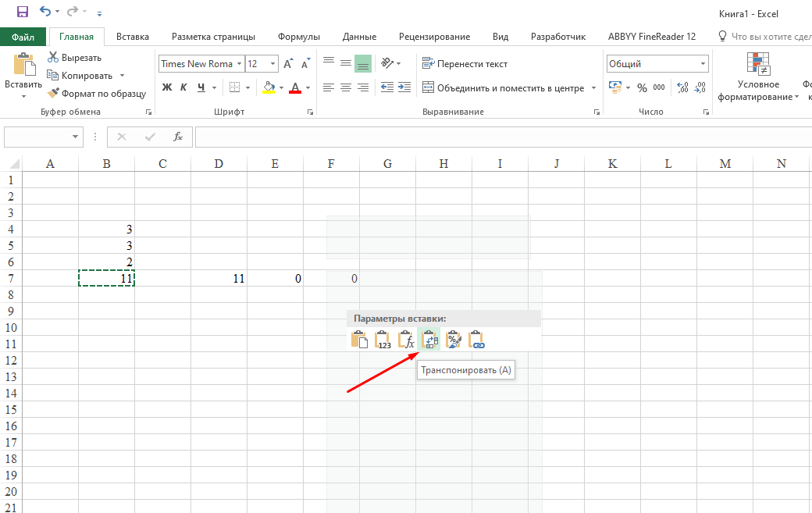Select column K header
Image resolution: width=812 pixels, height=513 pixels.
pos(612,163)
